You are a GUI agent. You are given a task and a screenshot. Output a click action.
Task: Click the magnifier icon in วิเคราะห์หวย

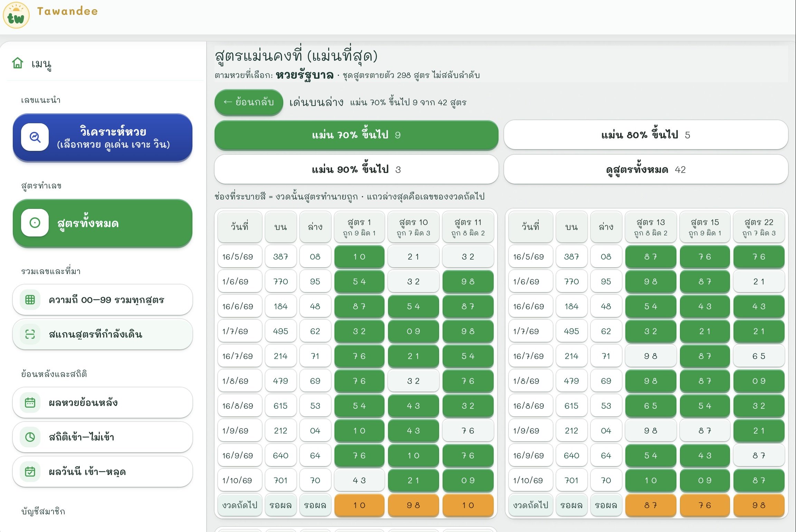pyautogui.click(x=35, y=137)
